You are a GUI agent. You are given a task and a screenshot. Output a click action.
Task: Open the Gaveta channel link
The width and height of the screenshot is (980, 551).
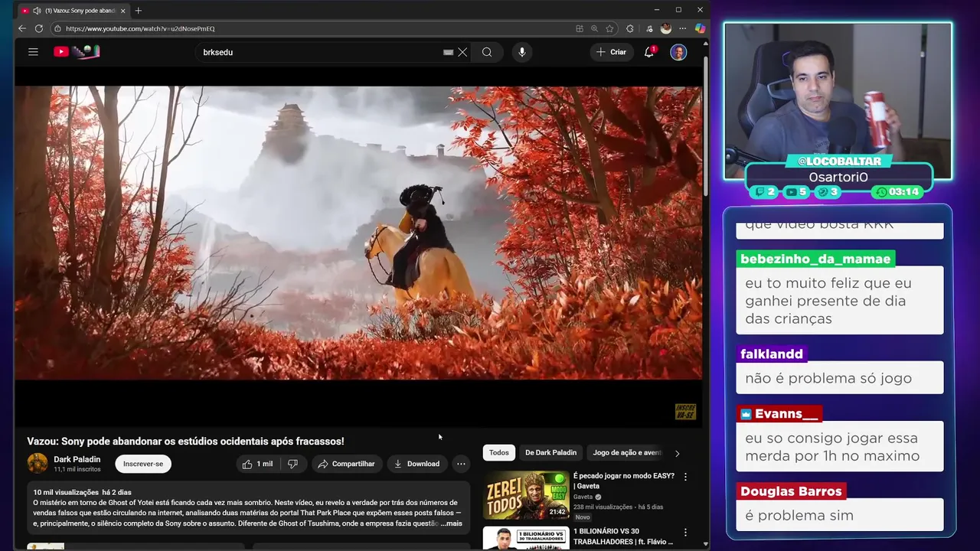click(583, 497)
